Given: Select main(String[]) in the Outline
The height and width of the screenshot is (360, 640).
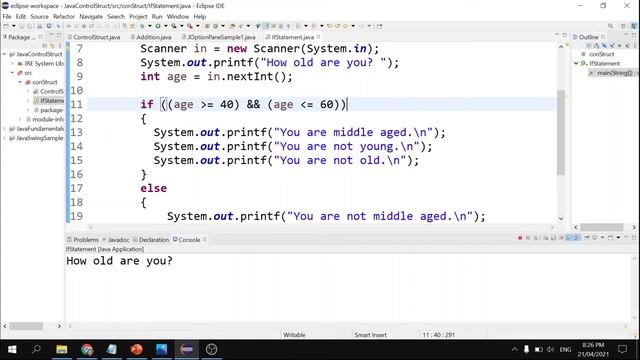Looking at the screenshot, I should (x=614, y=73).
